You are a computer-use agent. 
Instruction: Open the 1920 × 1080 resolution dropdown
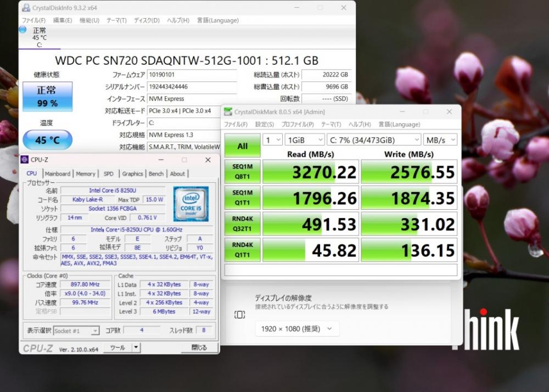point(297,329)
